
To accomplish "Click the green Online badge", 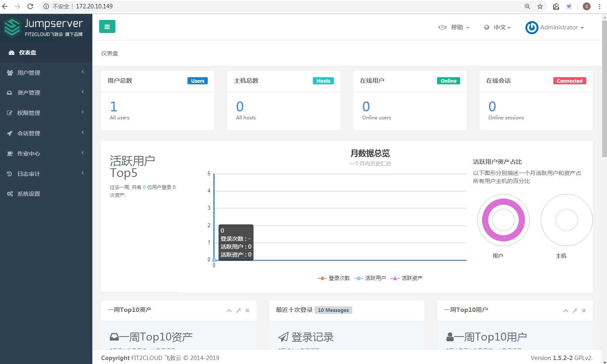I will click(449, 81).
